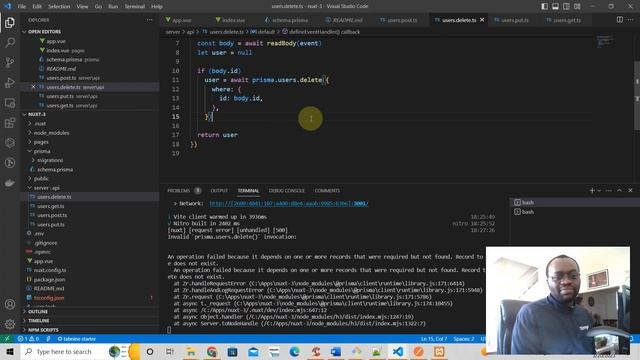
Task: Toggle the primary side bar layout button
Action: [544, 6]
